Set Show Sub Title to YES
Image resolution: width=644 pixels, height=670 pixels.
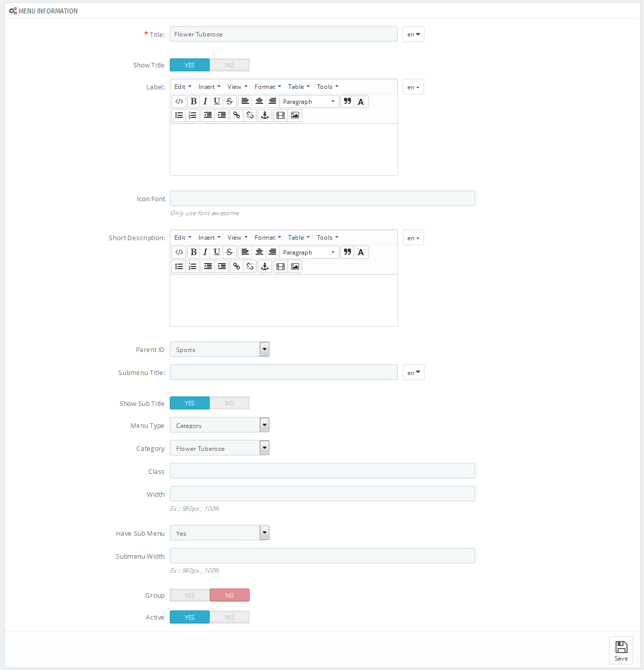click(x=190, y=403)
